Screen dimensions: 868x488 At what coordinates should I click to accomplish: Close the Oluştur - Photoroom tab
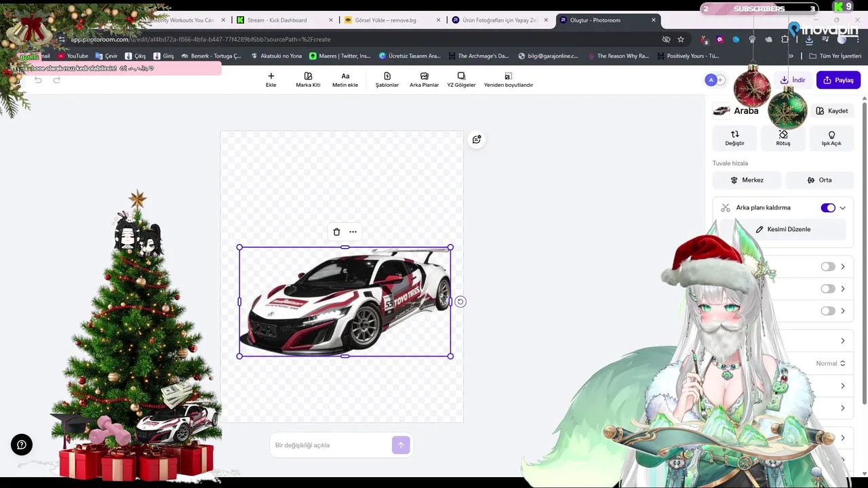click(x=654, y=20)
